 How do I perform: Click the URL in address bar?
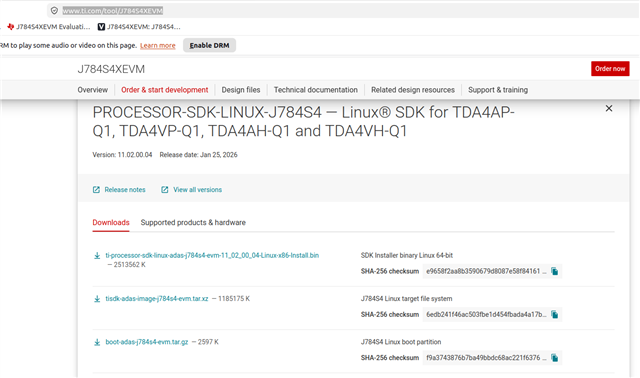[x=113, y=11]
